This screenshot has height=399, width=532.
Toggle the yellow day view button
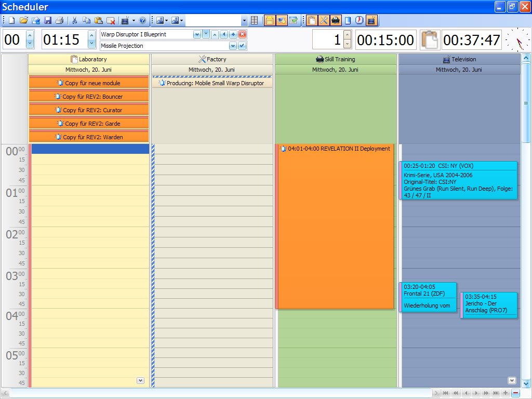(x=270, y=21)
